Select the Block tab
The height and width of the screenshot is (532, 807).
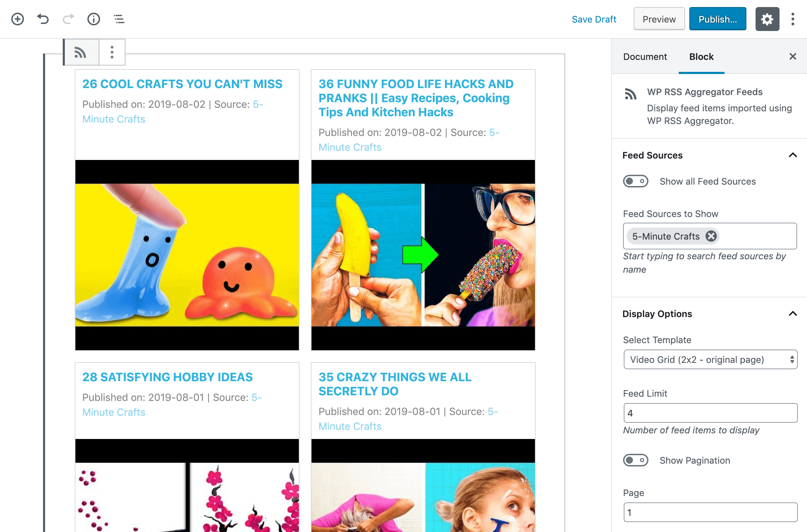coord(701,57)
